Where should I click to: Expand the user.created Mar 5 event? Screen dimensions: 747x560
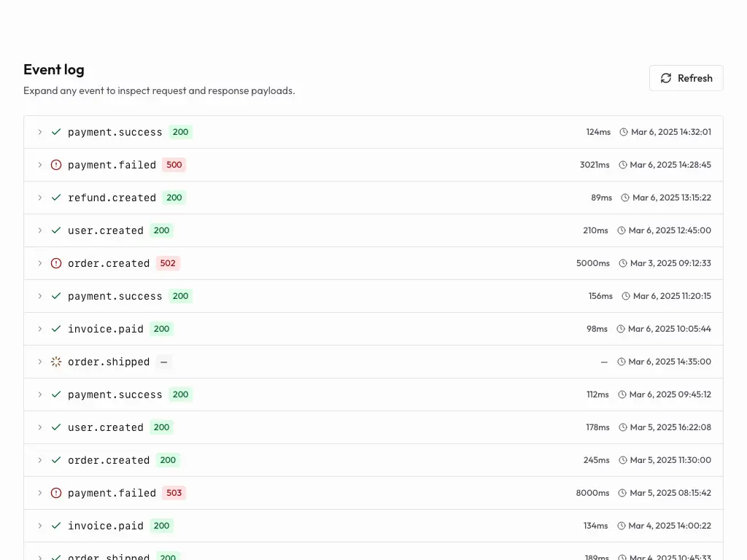40,427
